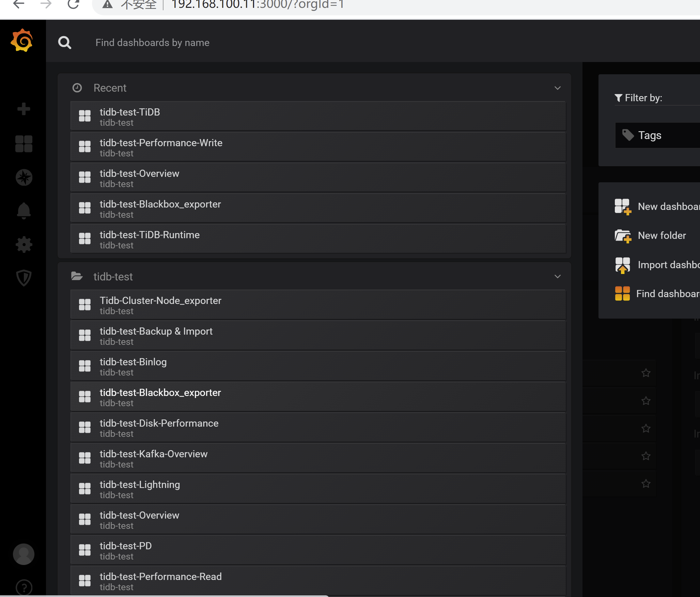
Task: Open Tidb-Cluster-Node_exporter dashboard
Action: point(318,304)
